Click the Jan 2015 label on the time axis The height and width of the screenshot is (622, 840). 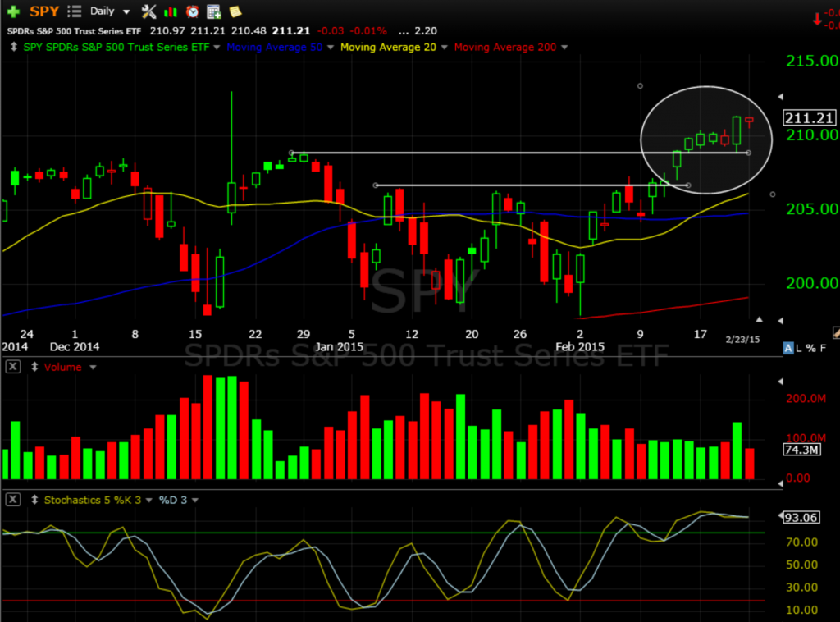339,346
